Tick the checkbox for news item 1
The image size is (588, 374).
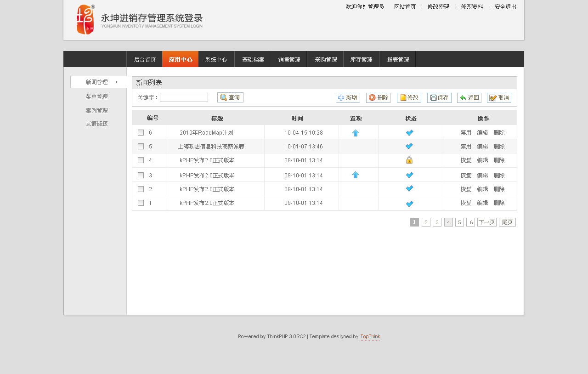(141, 203)
